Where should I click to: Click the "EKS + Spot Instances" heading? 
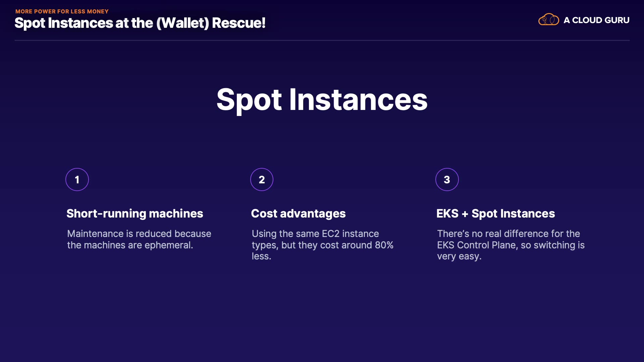[x=495, y=214]
